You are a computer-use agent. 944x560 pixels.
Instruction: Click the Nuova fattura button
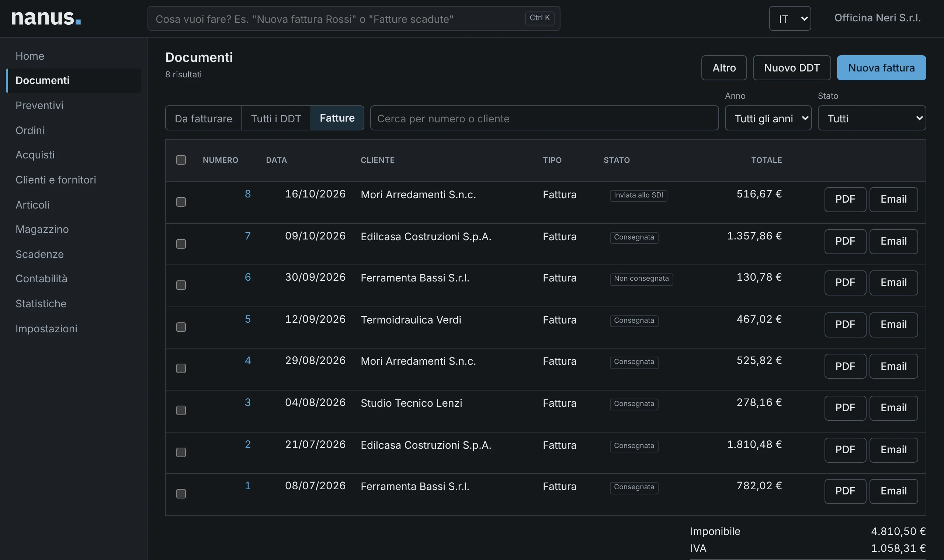coord(881,67)
